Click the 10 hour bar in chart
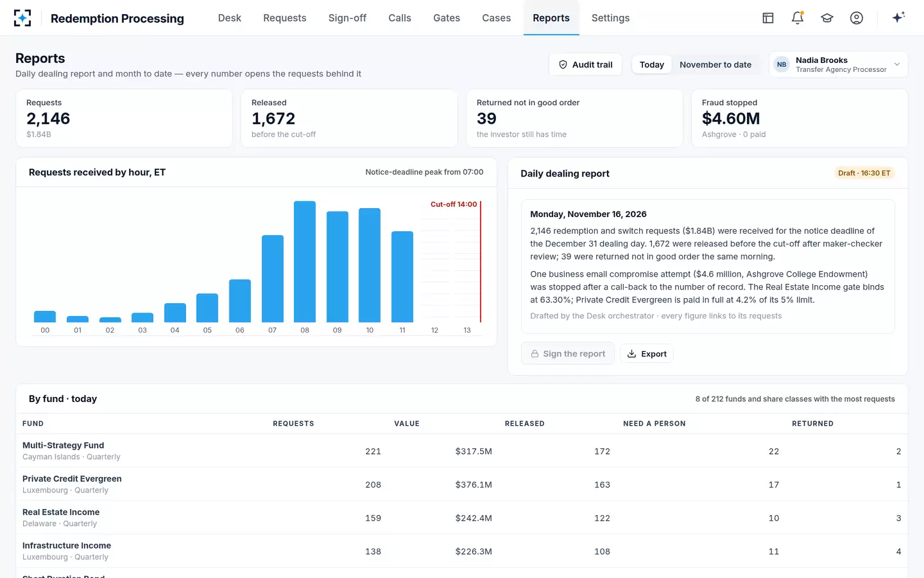The height and width of the screenshot is (578, 924). [370, 265]
